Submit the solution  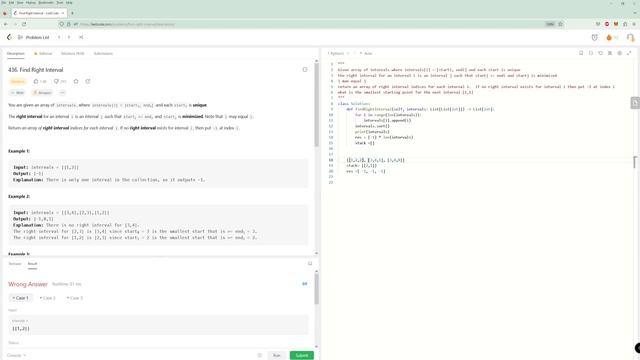(302, 356)
